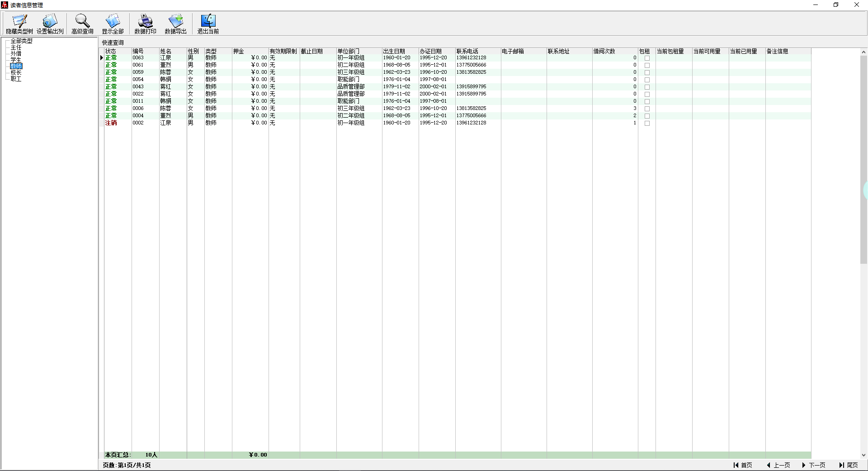The width and height of the screenshot is (868, 471).
Task: Go to 首页 first page
Action: pos(743,465)
